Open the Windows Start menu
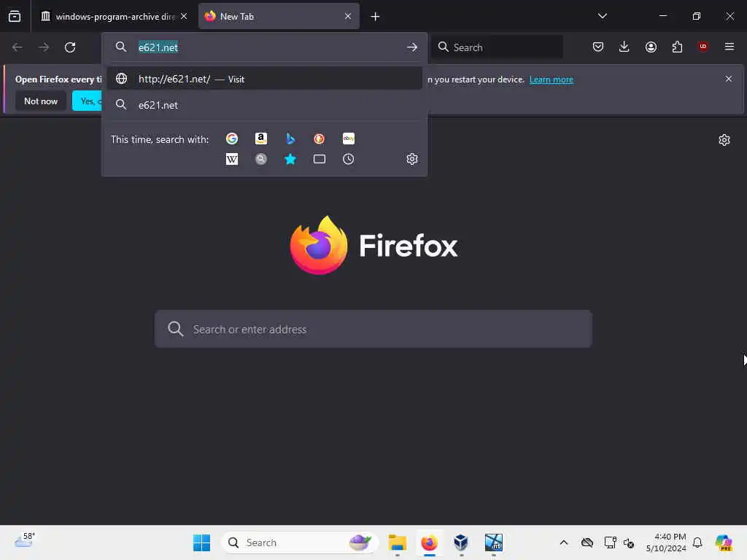Viewport: 747px width, 560px height. click(201, 542)
